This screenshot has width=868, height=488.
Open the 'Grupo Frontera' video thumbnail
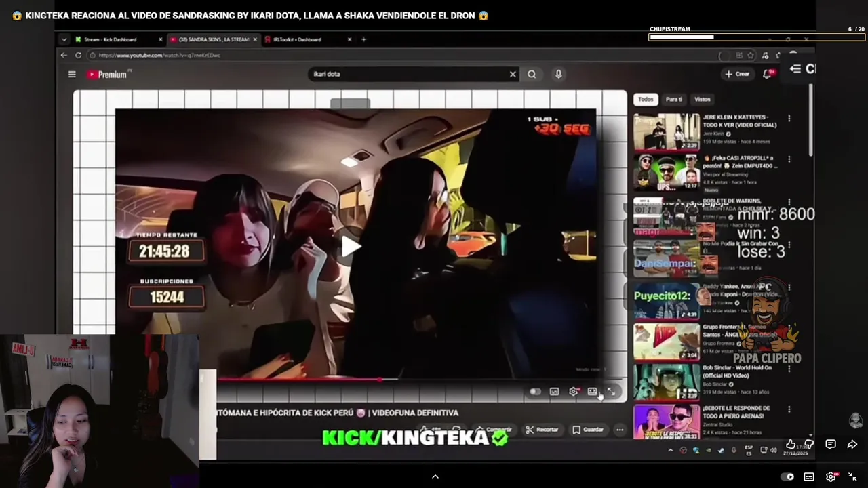[x=666, y=341]
